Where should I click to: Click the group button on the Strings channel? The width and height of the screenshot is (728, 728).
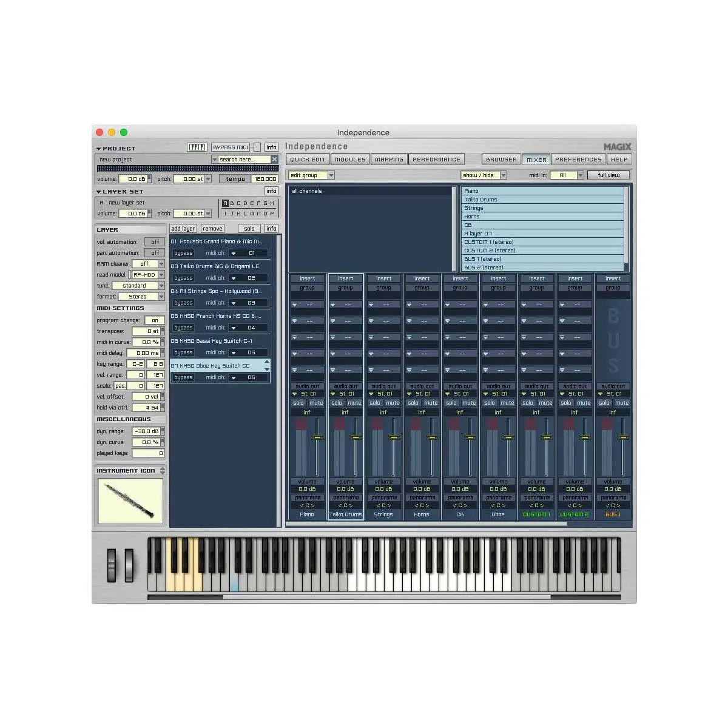[x=383, y=288]
